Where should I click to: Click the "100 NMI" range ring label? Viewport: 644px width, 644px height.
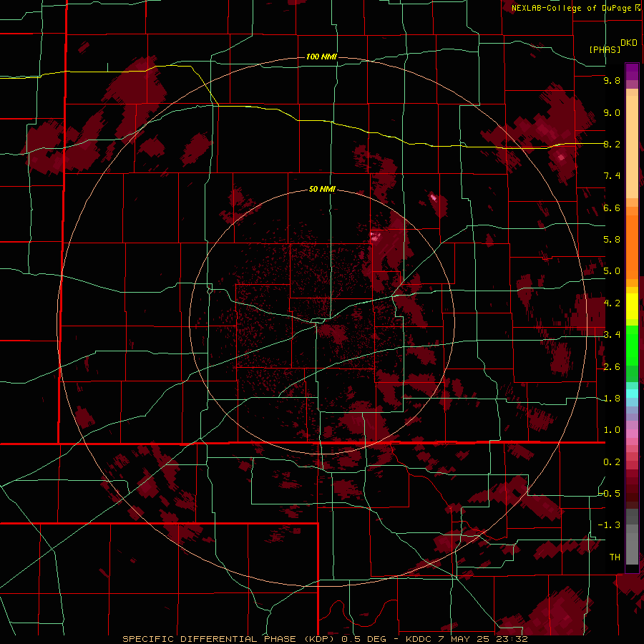(x=321, y=57)
